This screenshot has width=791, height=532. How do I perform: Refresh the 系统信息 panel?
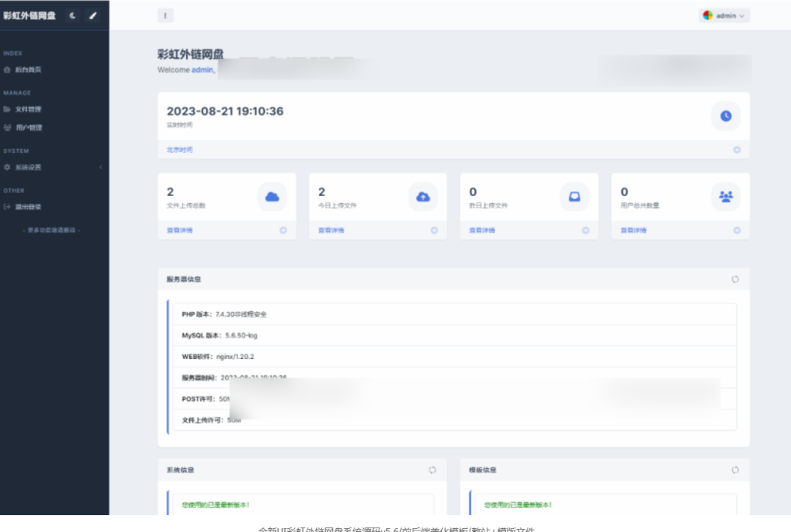tap(433, 469)
